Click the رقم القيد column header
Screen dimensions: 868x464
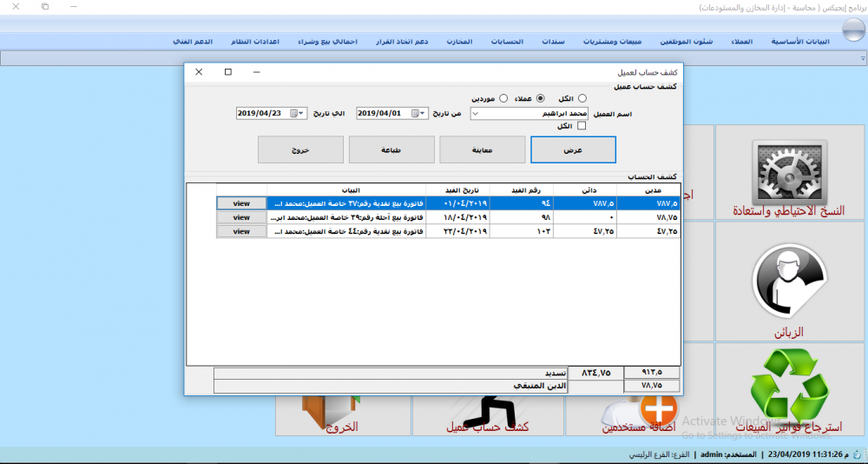[x=521, y=190]
